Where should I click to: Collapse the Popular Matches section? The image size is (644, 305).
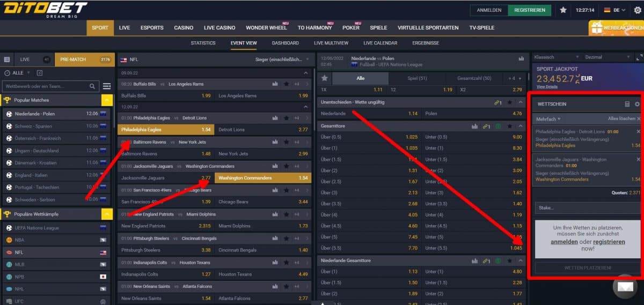[x=107, y=100]
